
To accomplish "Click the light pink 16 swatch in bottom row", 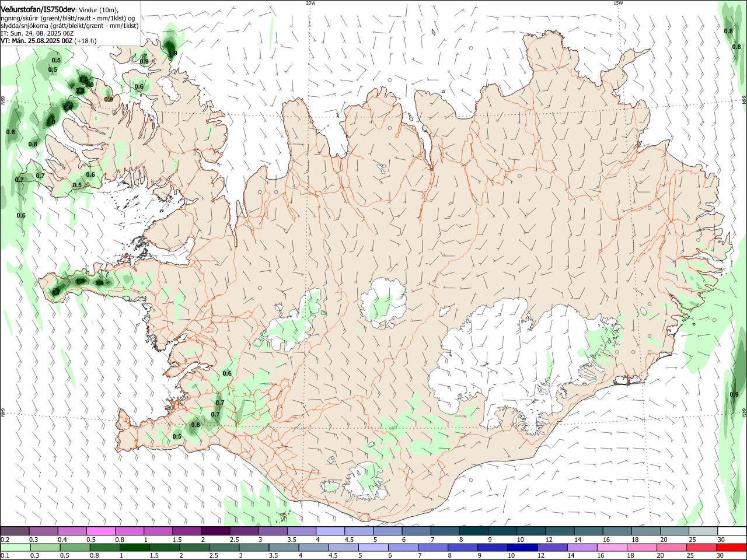I will 612,548.
